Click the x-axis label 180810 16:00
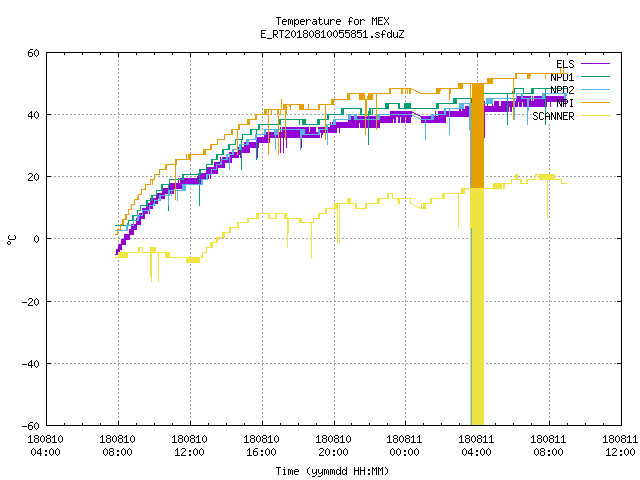This screenshot has height=480, width=640. (261, 446)
